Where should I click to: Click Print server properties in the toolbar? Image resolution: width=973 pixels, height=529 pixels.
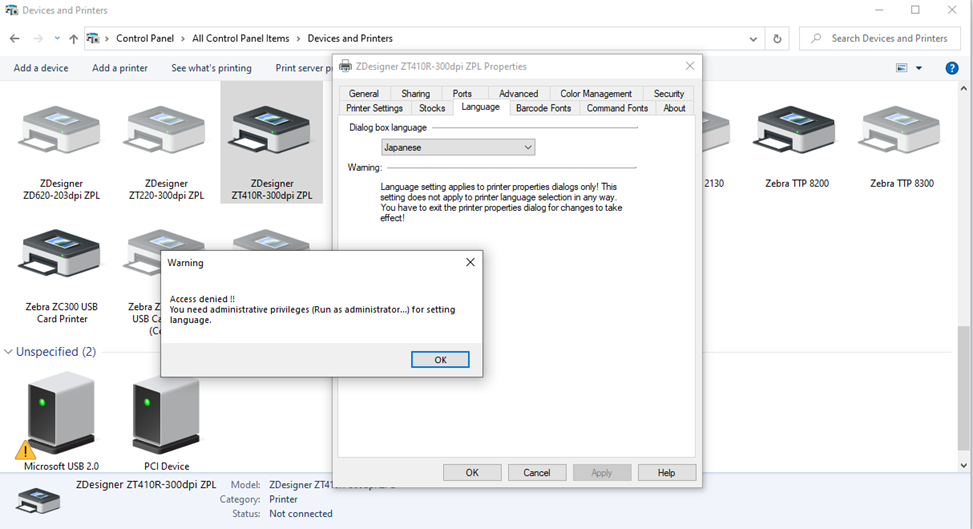coord(302,68)
